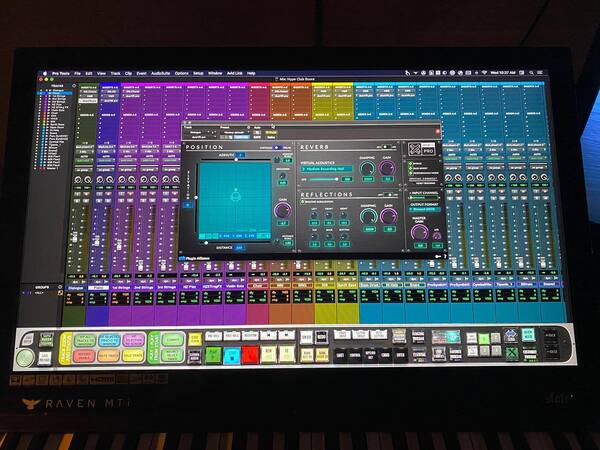Click the listener head in position XY pad
This screenshot has width=600, height=450.
(236, 195)
